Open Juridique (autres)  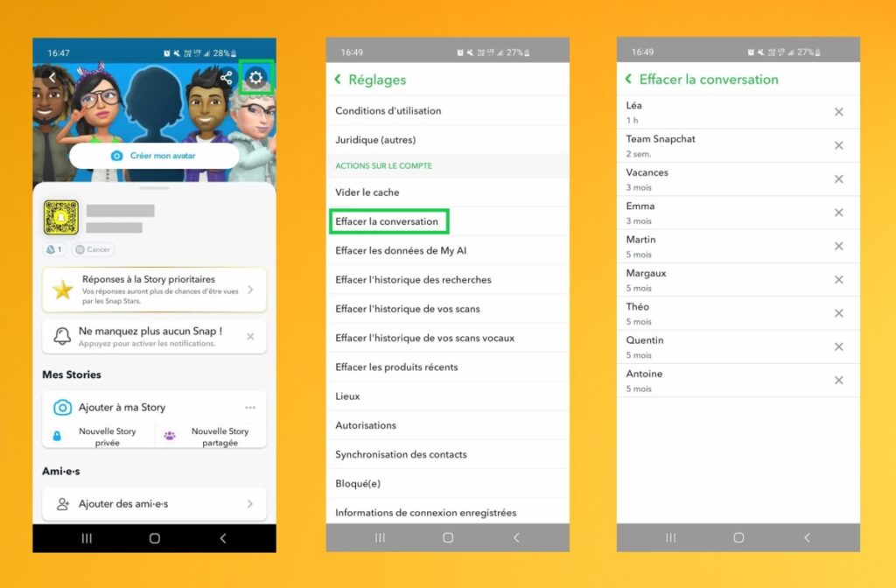(447, 140)
